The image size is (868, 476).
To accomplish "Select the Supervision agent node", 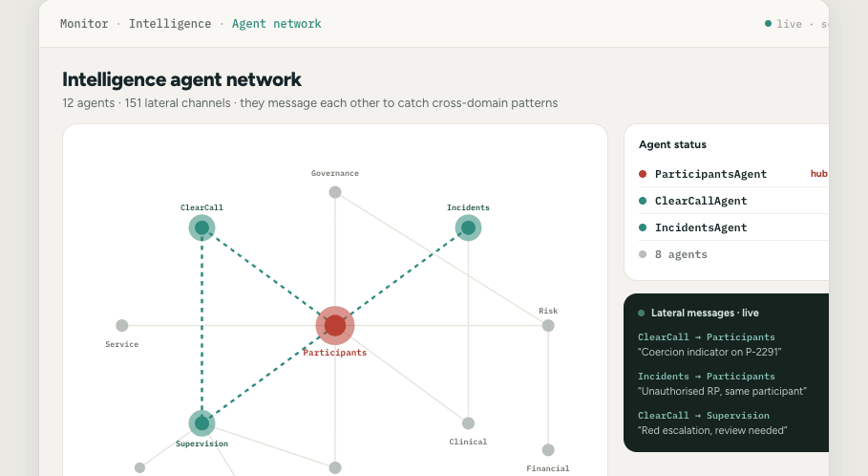I will point(201,423).
